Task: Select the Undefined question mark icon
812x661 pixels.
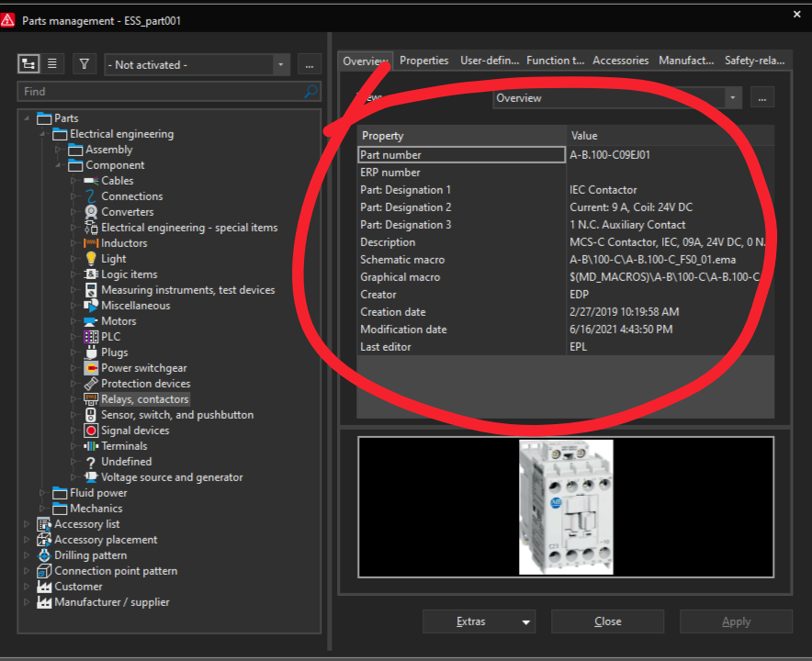Action: point(91,462)
